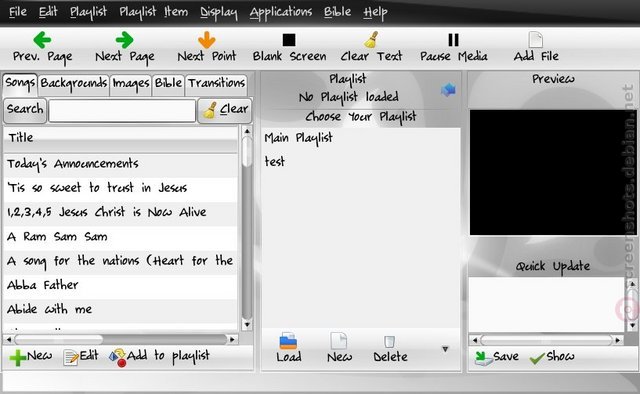Click the orange Next Point arrow
Image resolution: width=640 pixels, height=394 pixels.
tap(207, 40)
